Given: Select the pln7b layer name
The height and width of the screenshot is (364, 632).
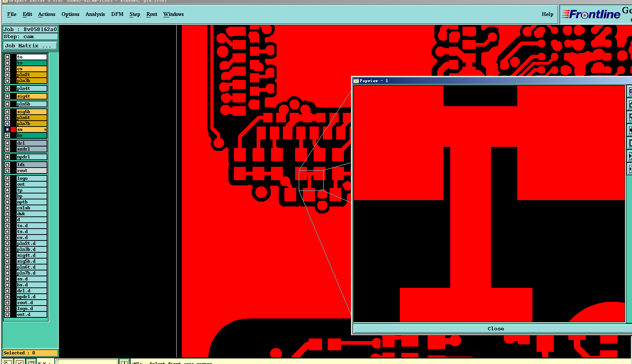Looking at the screenshot, I should tap(32, 124).
